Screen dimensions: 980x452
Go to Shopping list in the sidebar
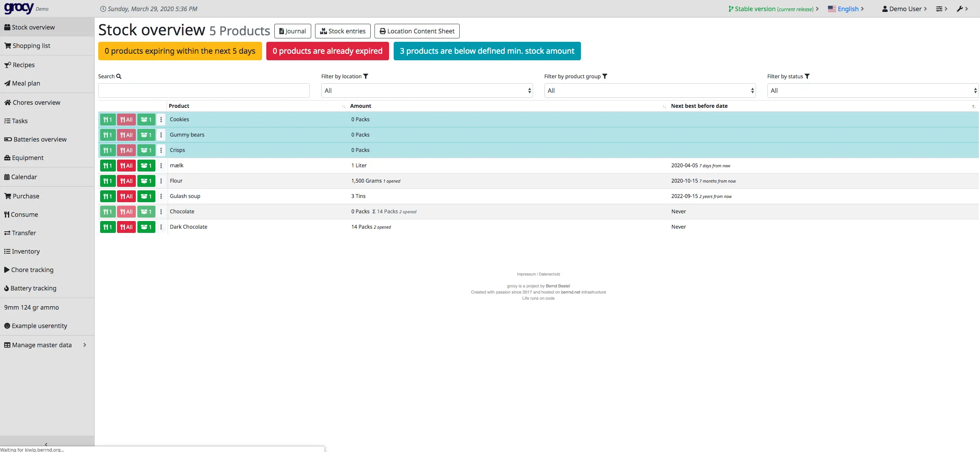31,46
